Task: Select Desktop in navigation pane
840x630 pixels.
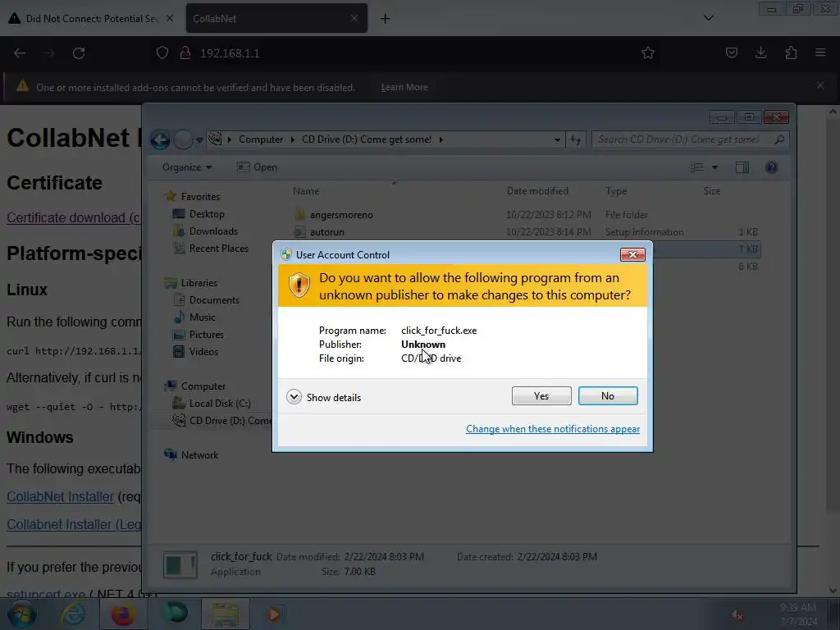Action: tap(206, 214)
